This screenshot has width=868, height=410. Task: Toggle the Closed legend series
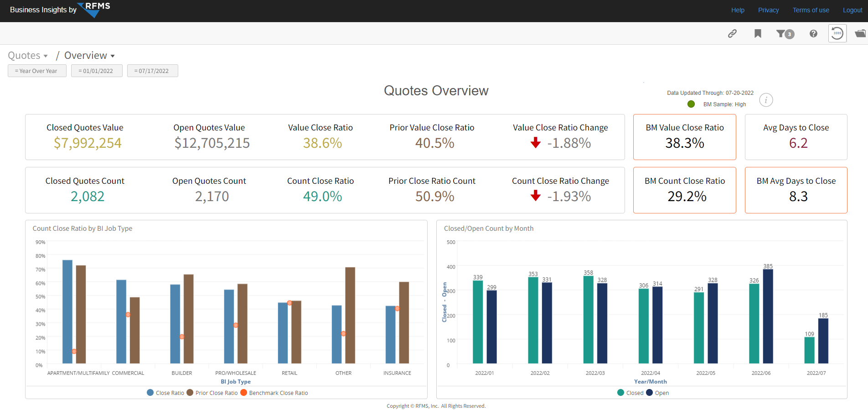tap(630, 393)
